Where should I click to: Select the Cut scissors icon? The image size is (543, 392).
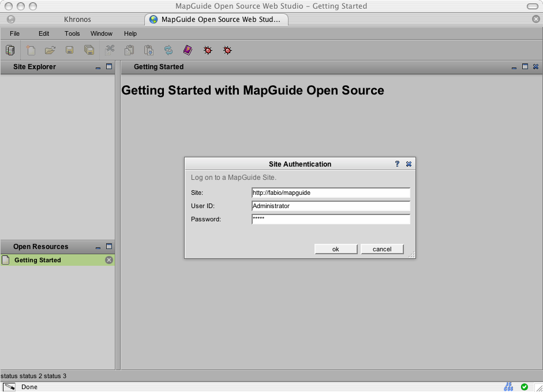(110, 51)
